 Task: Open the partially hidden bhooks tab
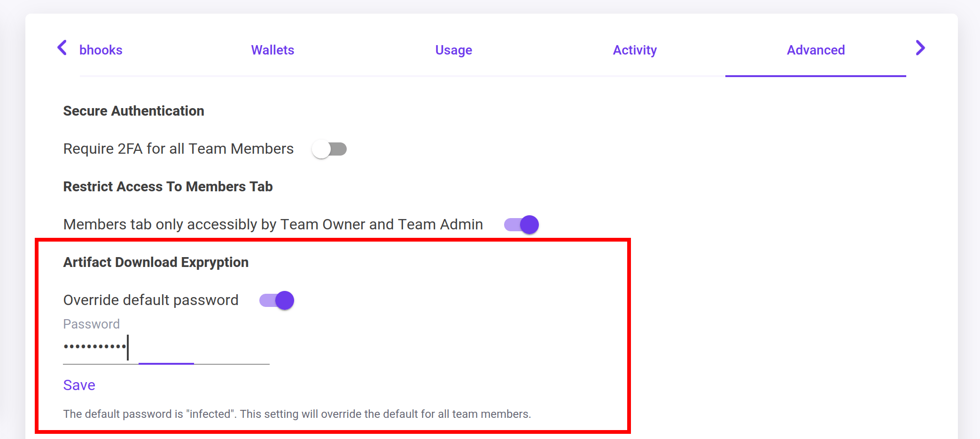(x=101, y=50)
